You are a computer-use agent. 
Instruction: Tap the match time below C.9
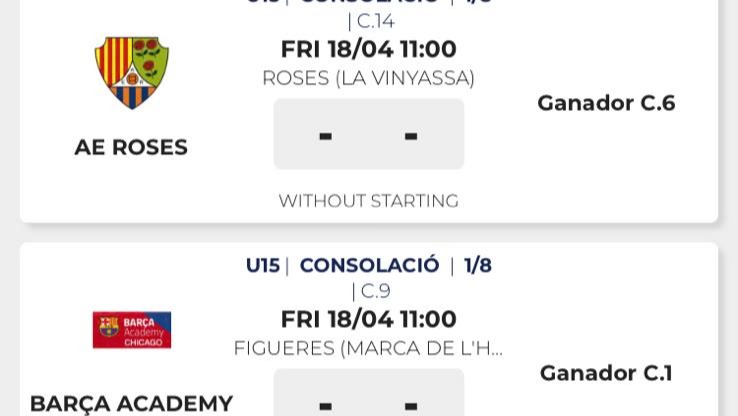tap(368, 319)
